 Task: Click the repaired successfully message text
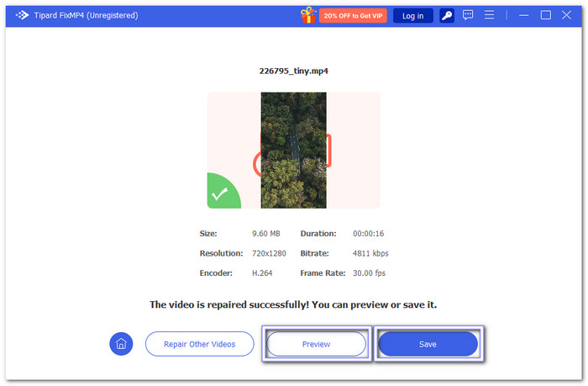[x=293, y=304]
